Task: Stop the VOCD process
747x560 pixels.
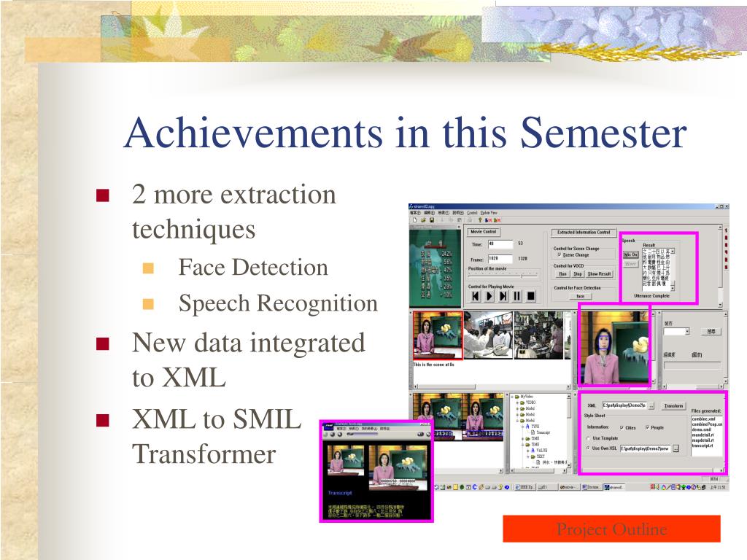Action: point(578,274)
